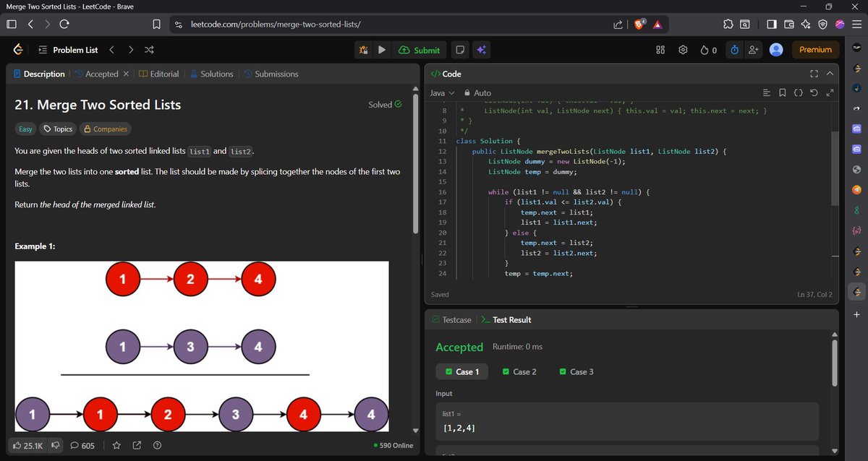Open the 605 comments

82,445
